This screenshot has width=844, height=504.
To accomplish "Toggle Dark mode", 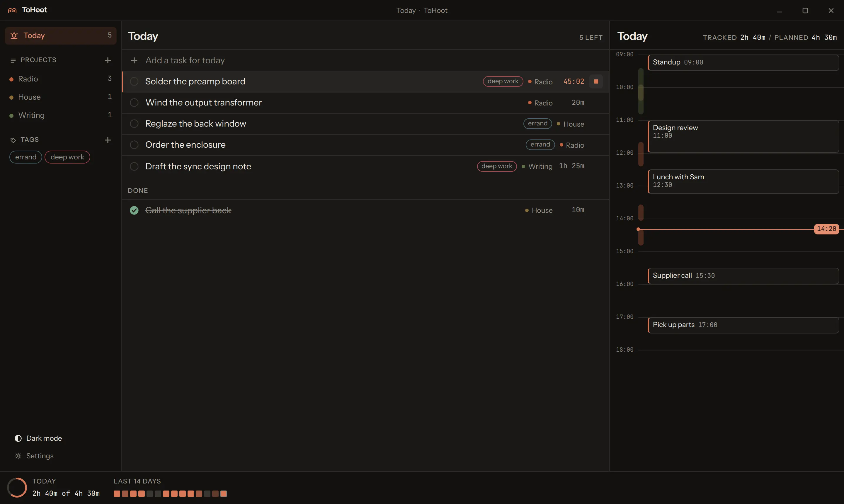I will coord(38,438).
